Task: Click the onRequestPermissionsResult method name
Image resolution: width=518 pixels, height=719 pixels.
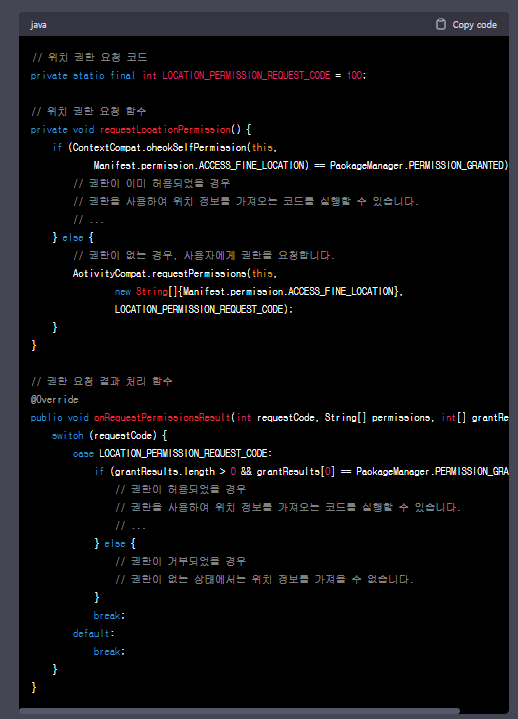Action: (162, 417)
